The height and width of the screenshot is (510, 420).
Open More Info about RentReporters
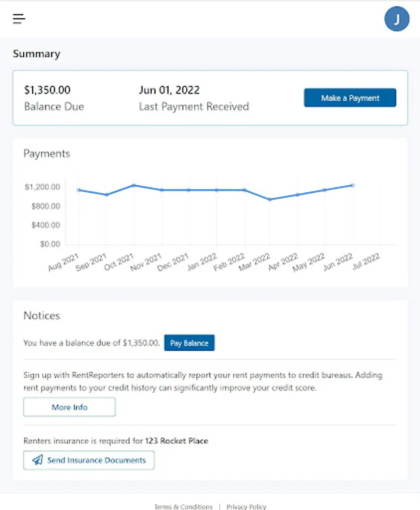tap(69, 407)
